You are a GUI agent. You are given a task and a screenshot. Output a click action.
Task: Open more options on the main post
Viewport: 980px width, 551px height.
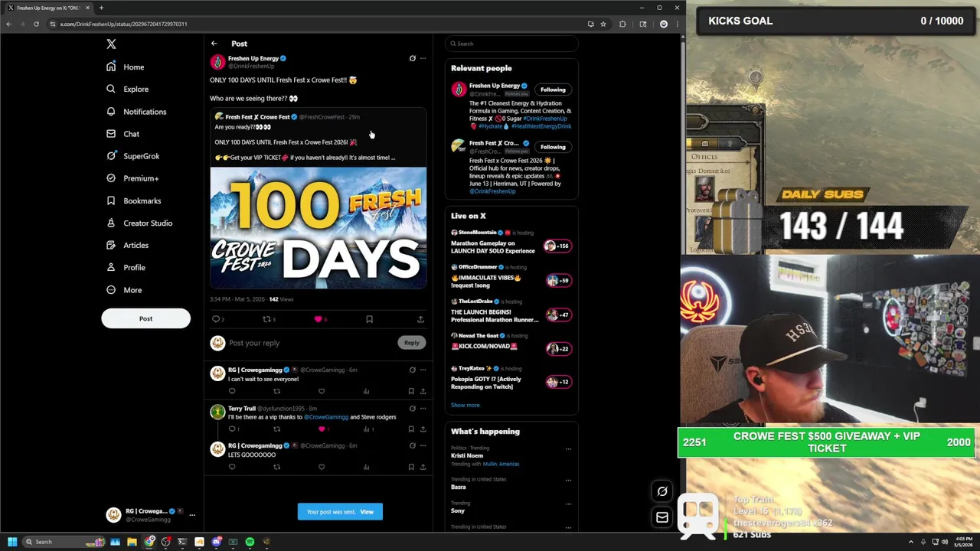coord(423,58)
